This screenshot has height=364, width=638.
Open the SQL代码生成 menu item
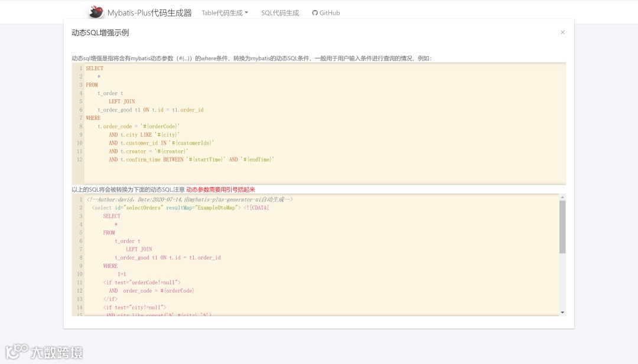[x=280, y=13]
